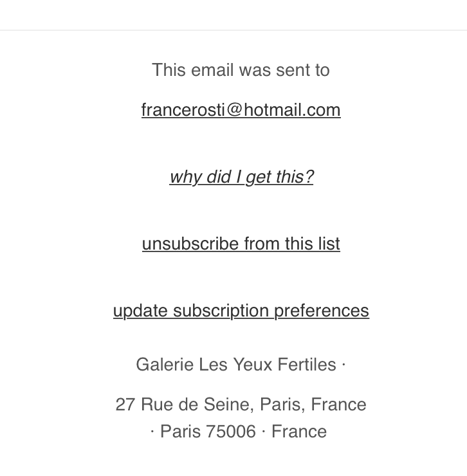The image size is (467, 476).
Task: Click "unsubscribe from this list" link
Action: click(241, 244)
